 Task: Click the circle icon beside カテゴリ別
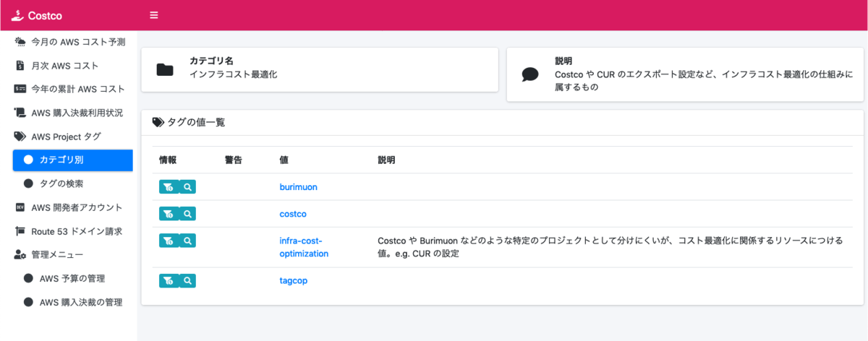tap(29, 160)
